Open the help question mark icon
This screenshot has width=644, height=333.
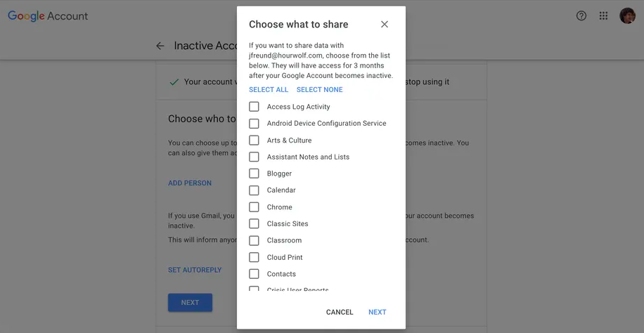pyautogui.click(x=581, y=16)
